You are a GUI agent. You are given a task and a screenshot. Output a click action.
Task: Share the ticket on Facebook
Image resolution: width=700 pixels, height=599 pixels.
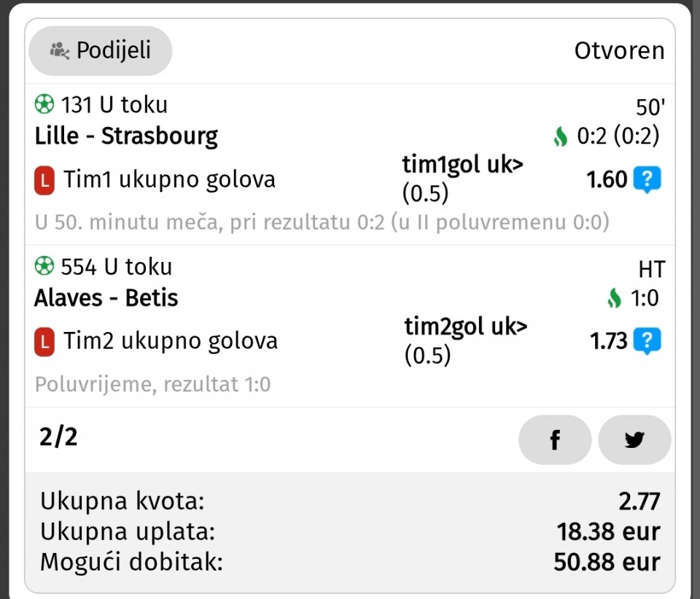[x=555, y=440]
